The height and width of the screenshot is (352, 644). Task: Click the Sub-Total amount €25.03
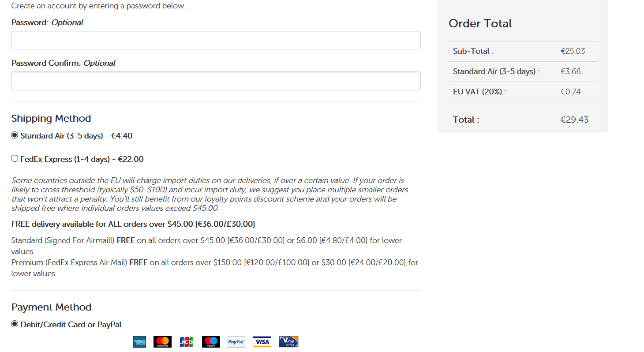(x=573, y=51)
